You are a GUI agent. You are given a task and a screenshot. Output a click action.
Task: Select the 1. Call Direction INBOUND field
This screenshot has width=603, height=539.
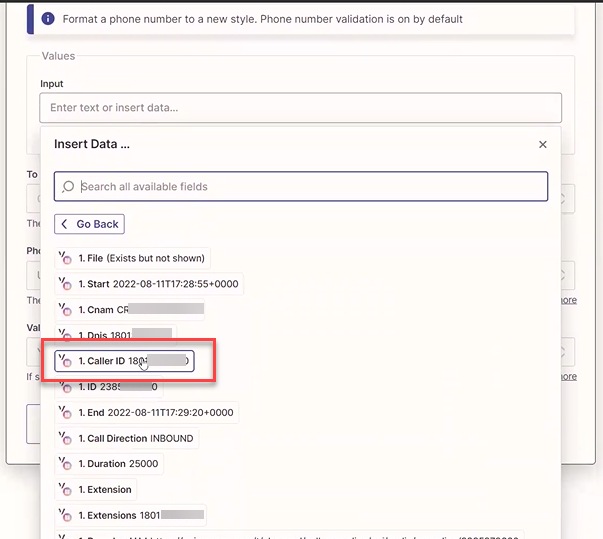point(127,438)
